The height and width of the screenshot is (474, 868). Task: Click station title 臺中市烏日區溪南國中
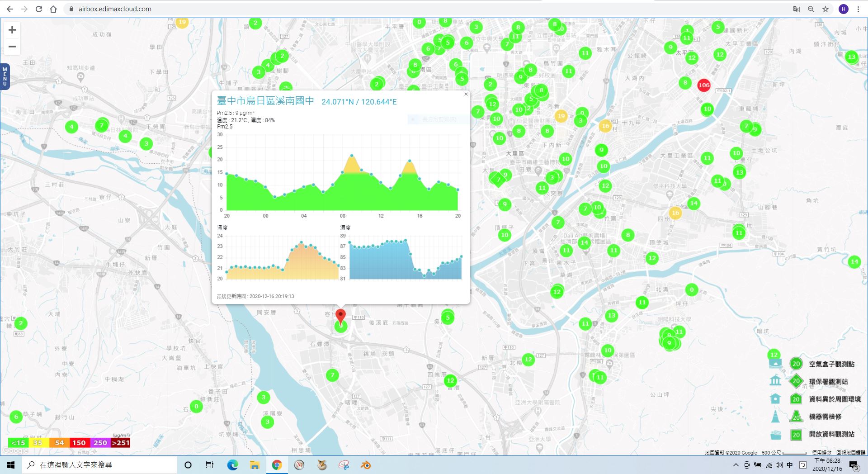265,101
